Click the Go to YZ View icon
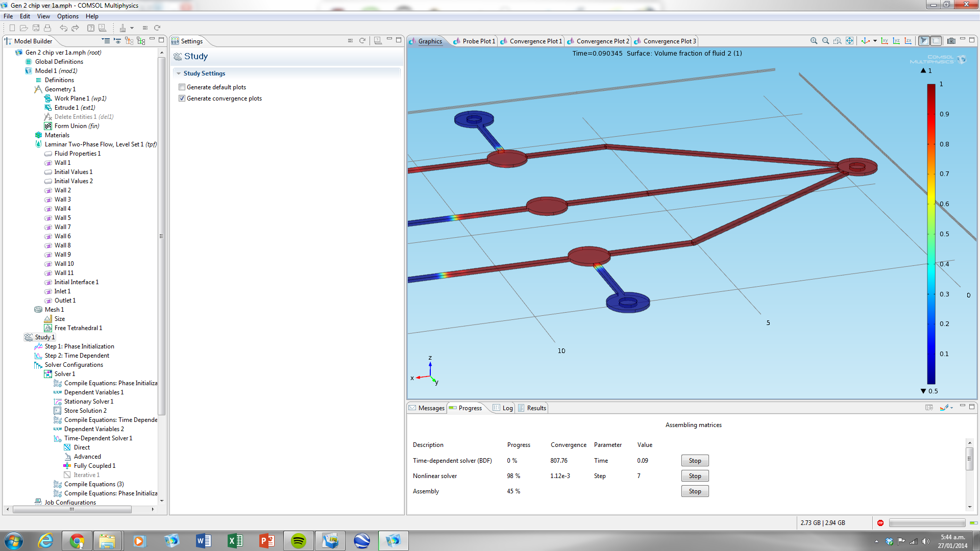The width and height of the screenshot is (980, 551). pos(896,41)
